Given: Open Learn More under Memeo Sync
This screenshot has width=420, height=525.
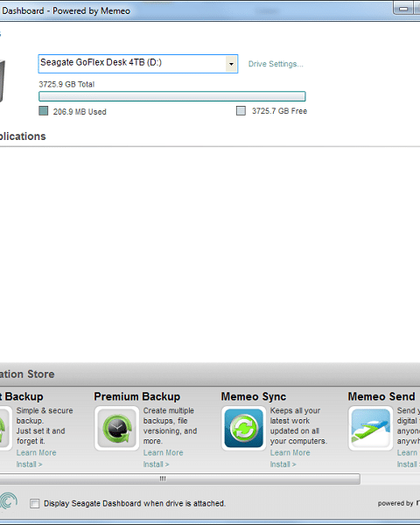Looking at the screenshot, I should 290,452.
